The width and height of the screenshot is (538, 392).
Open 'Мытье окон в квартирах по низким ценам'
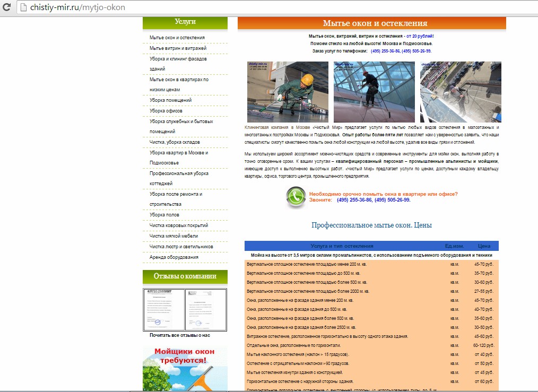[x=179, y=84]
